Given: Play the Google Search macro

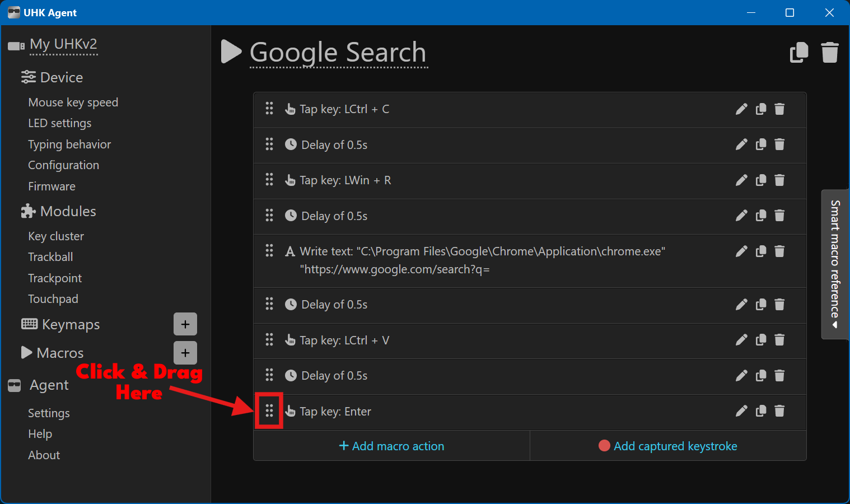Looking at the screenshot, I should pos(231,52).
